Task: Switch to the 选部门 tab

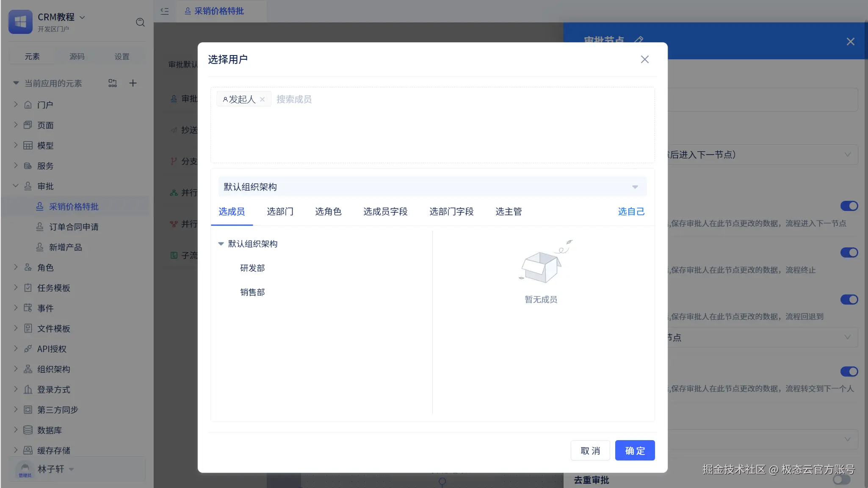Action: [280, 211]
